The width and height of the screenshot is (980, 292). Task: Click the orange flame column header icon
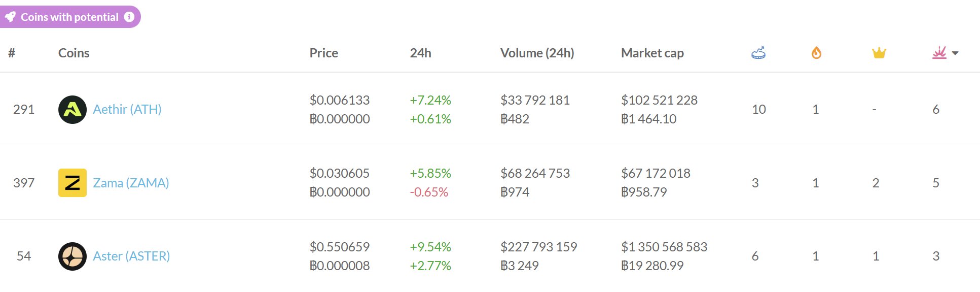tap(816, 53)
